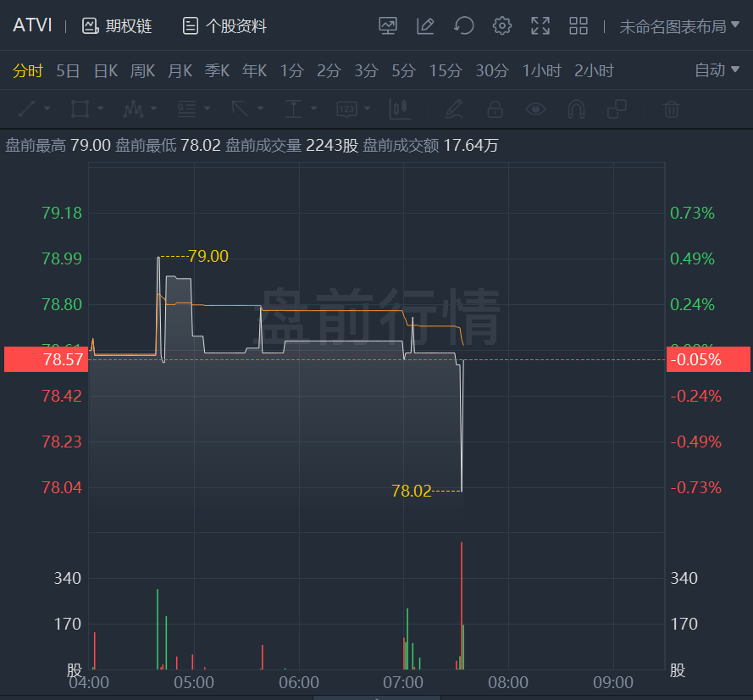This screenshot has height=700, width=753.
Task: Click the 78.02 low price marker
Action: pyautogui.click(x=412, y=491)
